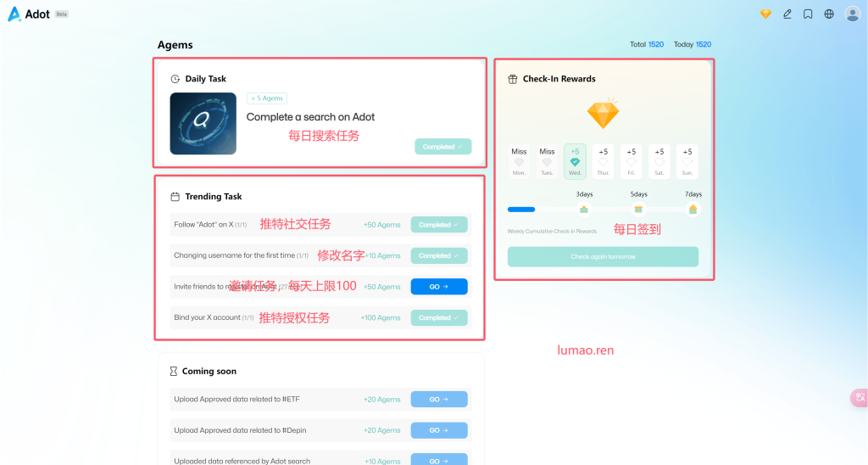Screen dimensions: 868x465
Task: Click Completed button for Bind your X account
Action: 439,318
